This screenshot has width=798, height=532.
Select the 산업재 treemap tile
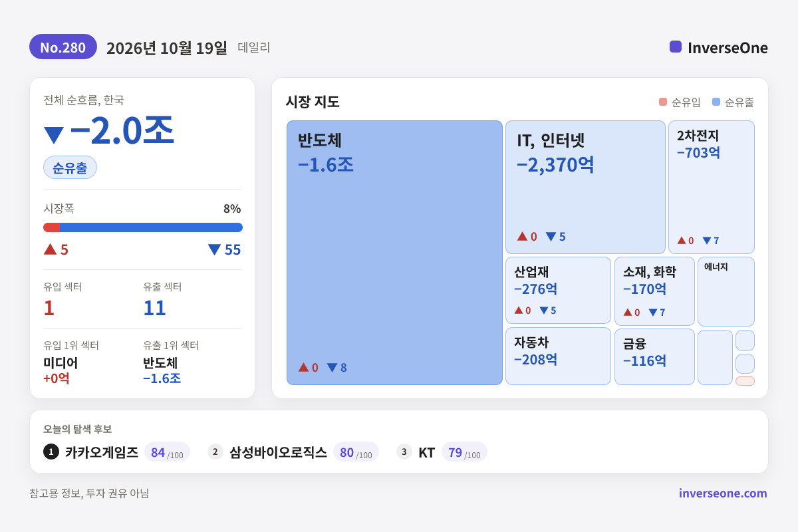click(x=558, y=290)
